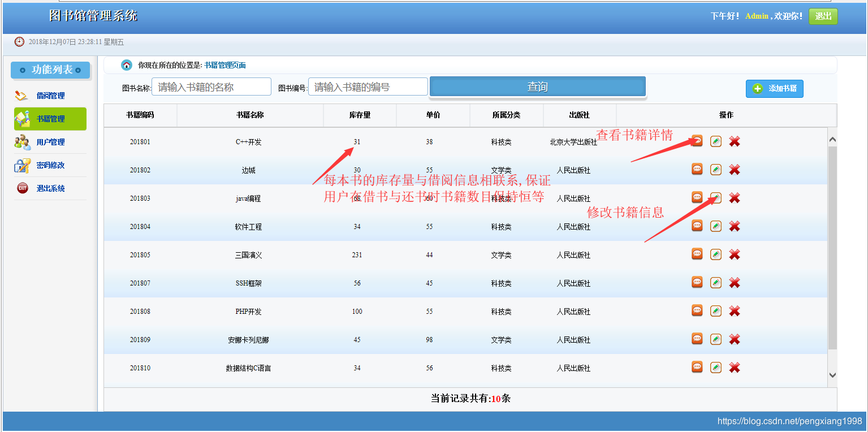View details of 三国演义
Screen dimensions: 868x432
(x=697, y=254)
